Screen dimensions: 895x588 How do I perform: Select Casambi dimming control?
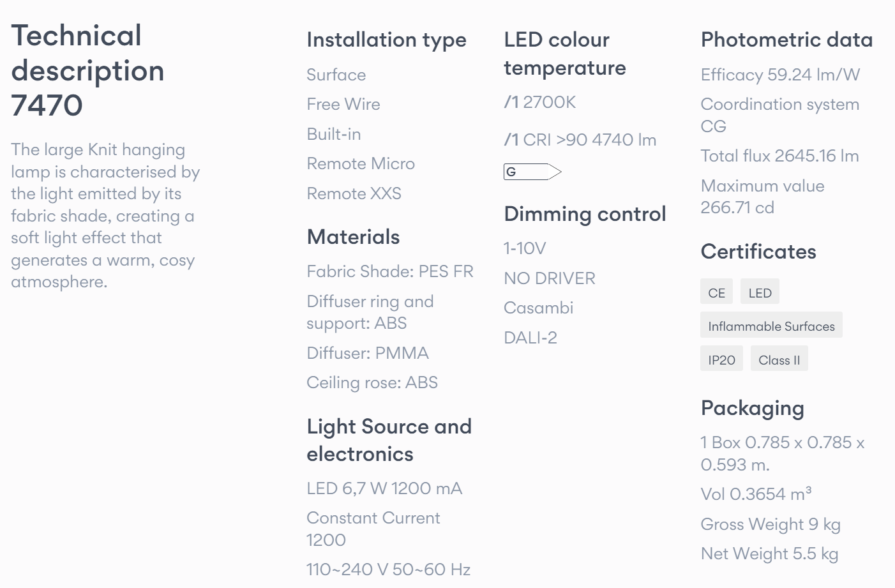pyautogui.click(x=539, y=308)
